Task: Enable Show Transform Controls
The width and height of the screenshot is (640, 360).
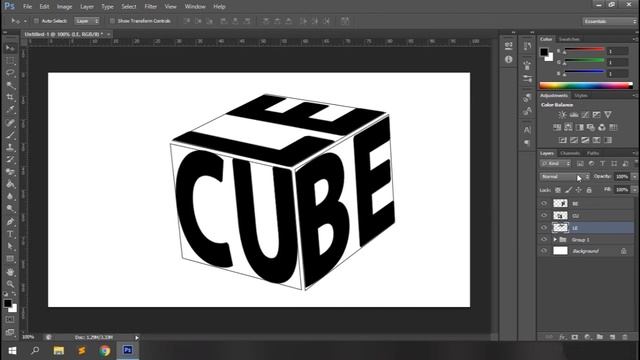Action: point(112,21)
